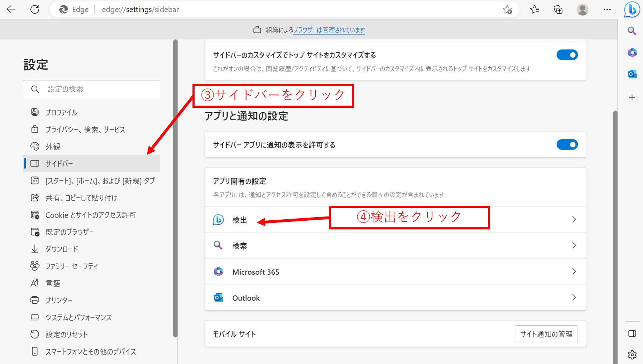This screenshot has width=643, height=364.
Task: Click the main content scrollbar
Action: click(x=615, y=237)
